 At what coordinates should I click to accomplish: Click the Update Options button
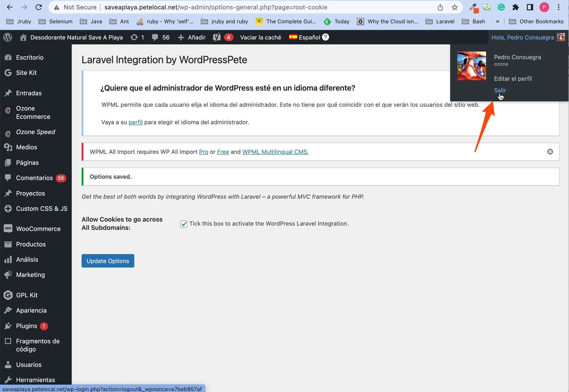[x=108, y=261]
